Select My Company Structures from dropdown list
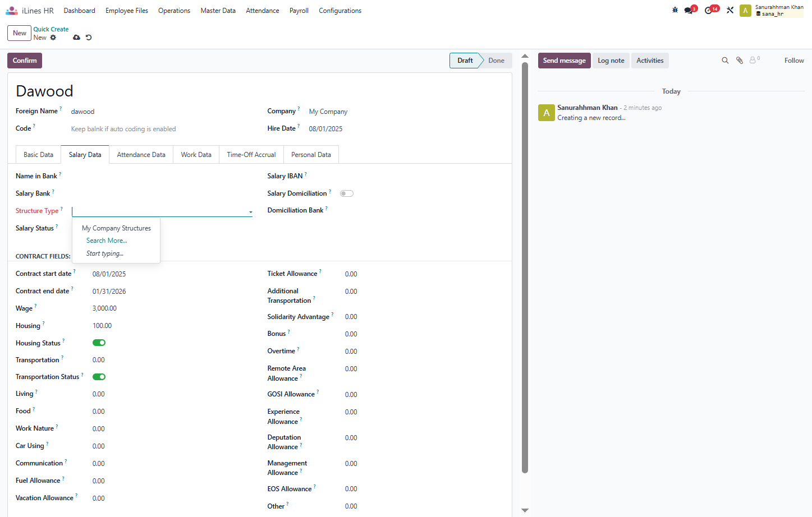Screen dimensions: 812x517 coord(116,228)
